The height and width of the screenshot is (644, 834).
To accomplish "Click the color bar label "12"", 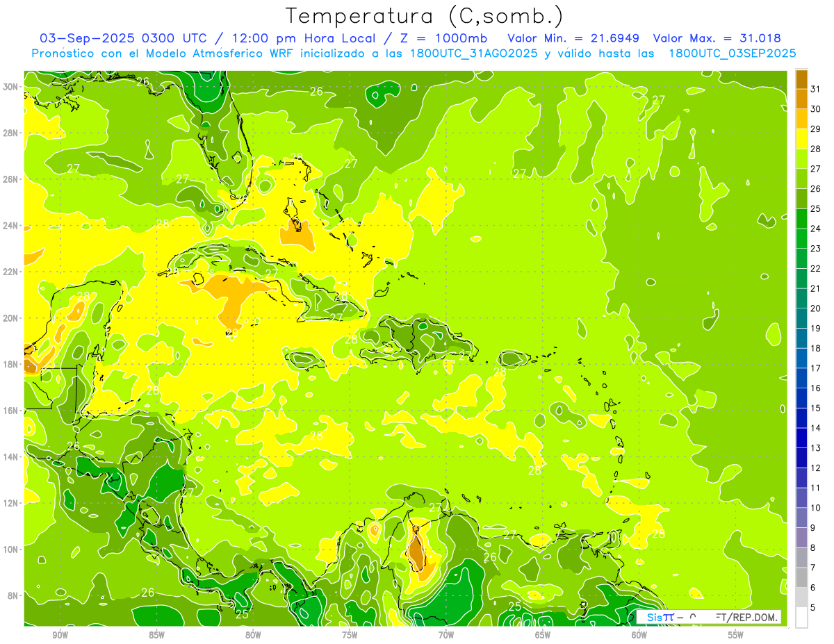I will click(816, 468).
